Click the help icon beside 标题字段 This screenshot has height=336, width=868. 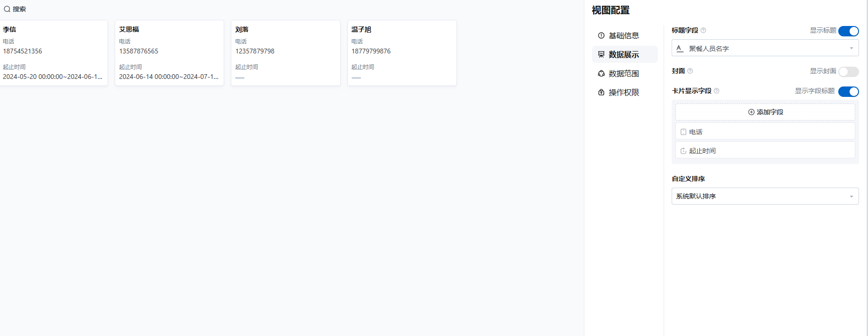click(703, 30)
